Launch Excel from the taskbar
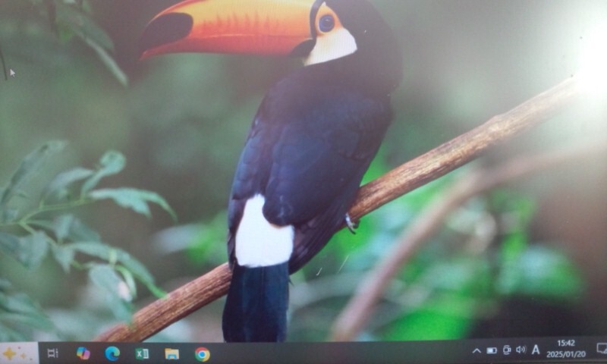 [x=142, y=353]
